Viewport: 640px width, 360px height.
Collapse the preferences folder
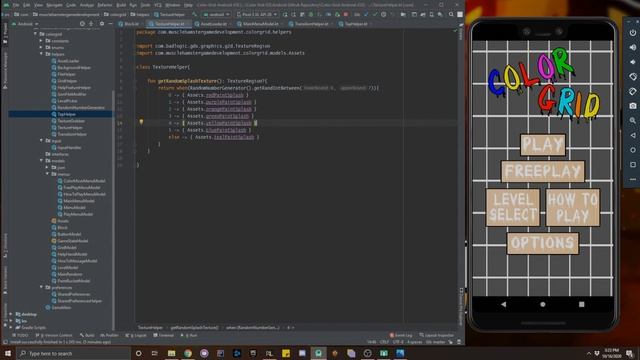(x=41, y=287)
